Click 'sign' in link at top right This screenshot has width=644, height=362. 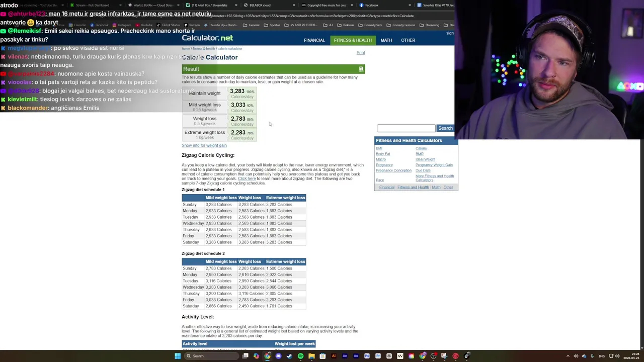coord(450,33)
